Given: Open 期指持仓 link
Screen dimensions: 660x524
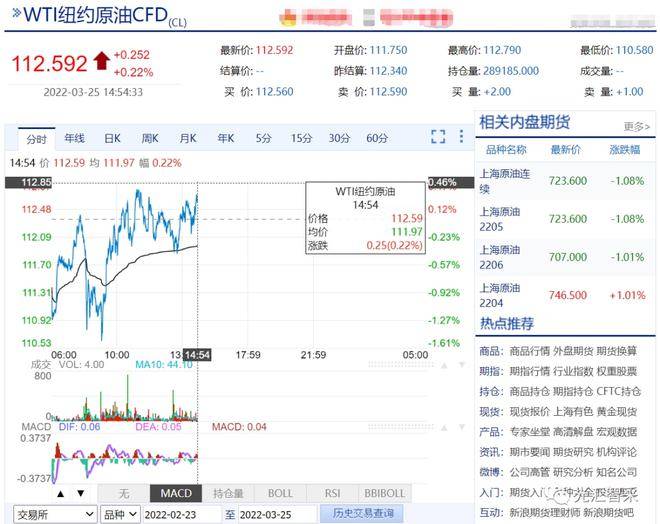Looking at the screenshot, I should point(573,391).
